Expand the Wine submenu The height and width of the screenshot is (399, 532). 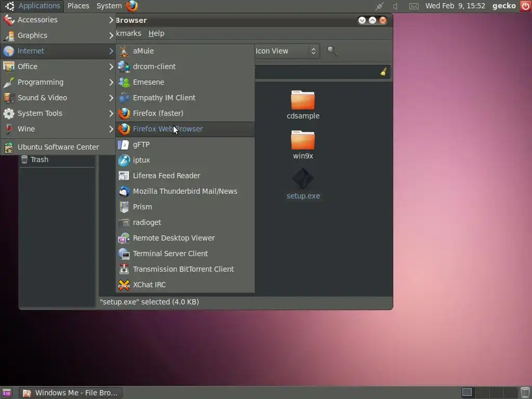click(x=58, y=129)
